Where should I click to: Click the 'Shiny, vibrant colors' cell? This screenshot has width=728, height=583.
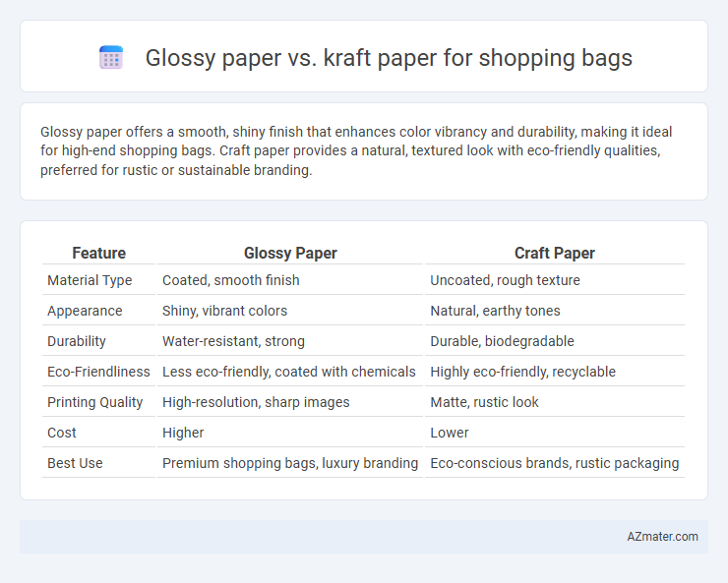(x=290, y=311)
